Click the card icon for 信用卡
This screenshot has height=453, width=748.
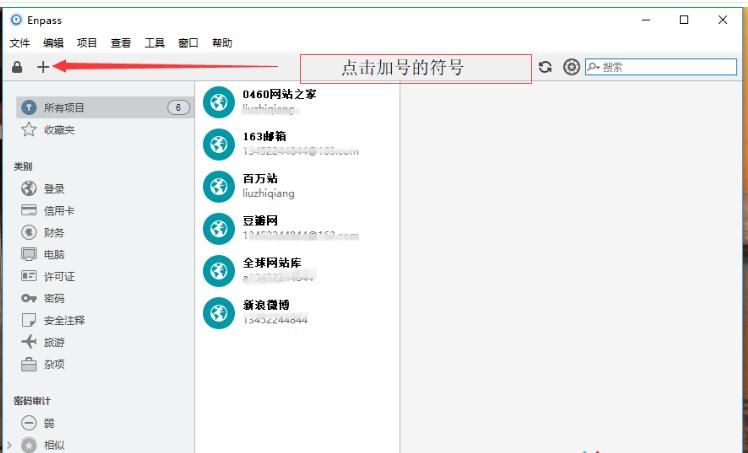click(x=29, y=210)
